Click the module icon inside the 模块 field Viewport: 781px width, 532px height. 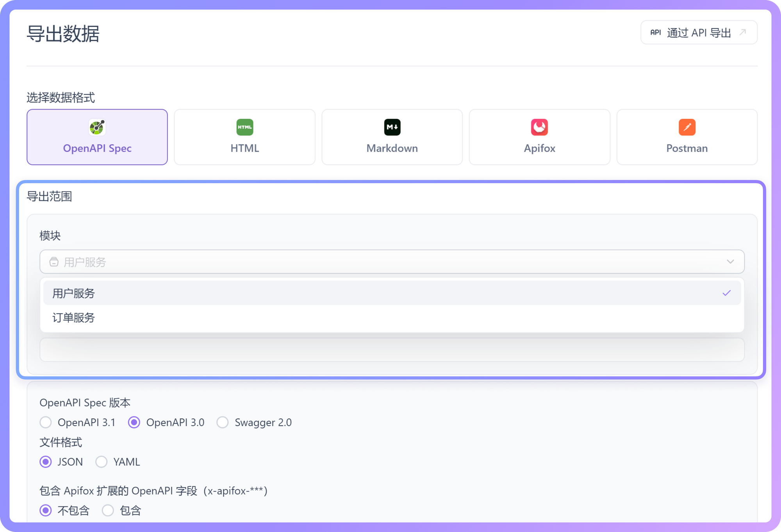pyautogui.click(x=55, y=262)
